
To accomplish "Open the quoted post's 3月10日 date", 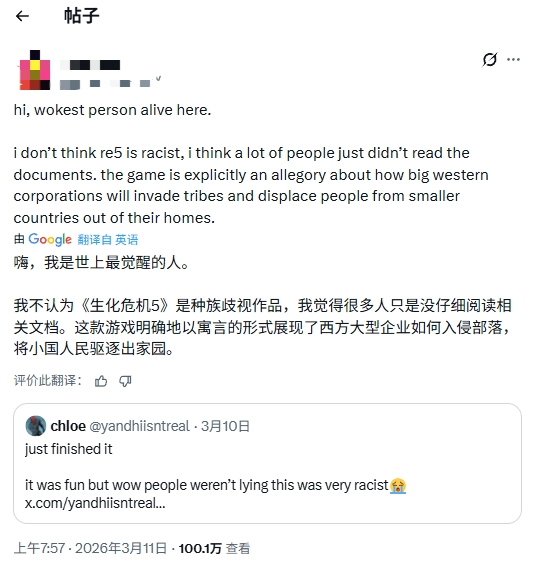I will (225, 426).
